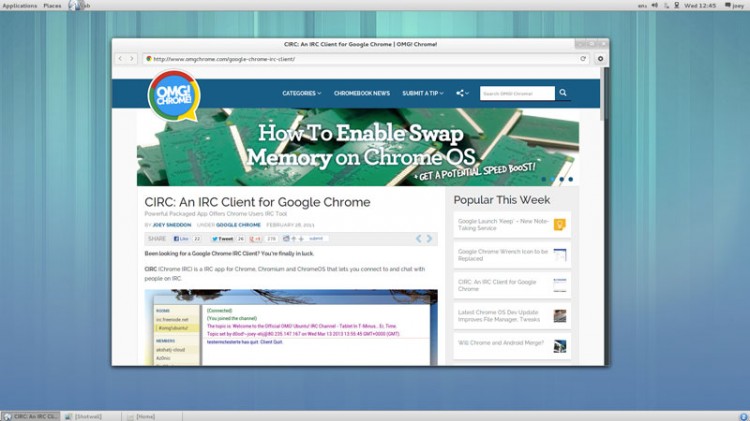Screen dimensions: 750x421
Task: Select the last slider dot on the banner
Action: tap(571, 179)
